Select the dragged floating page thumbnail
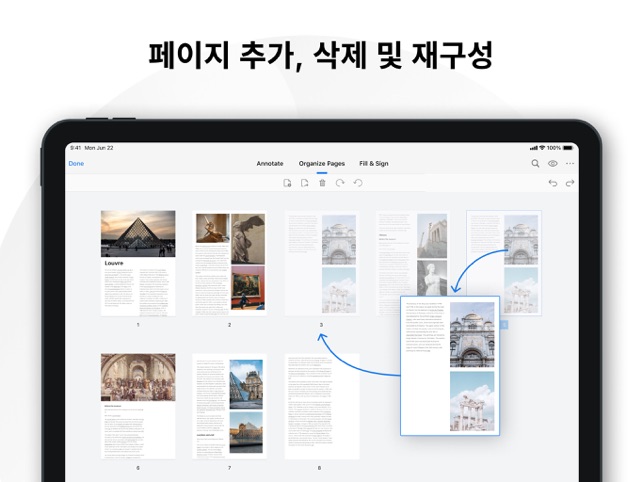The image size is (643, 482). [x=450, y=365]
